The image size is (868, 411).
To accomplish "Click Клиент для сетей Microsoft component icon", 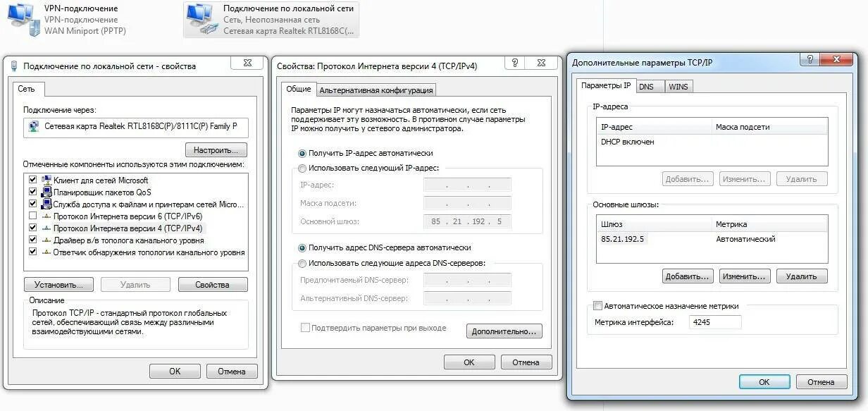I will pyautogui.click(x=46, y=180).
